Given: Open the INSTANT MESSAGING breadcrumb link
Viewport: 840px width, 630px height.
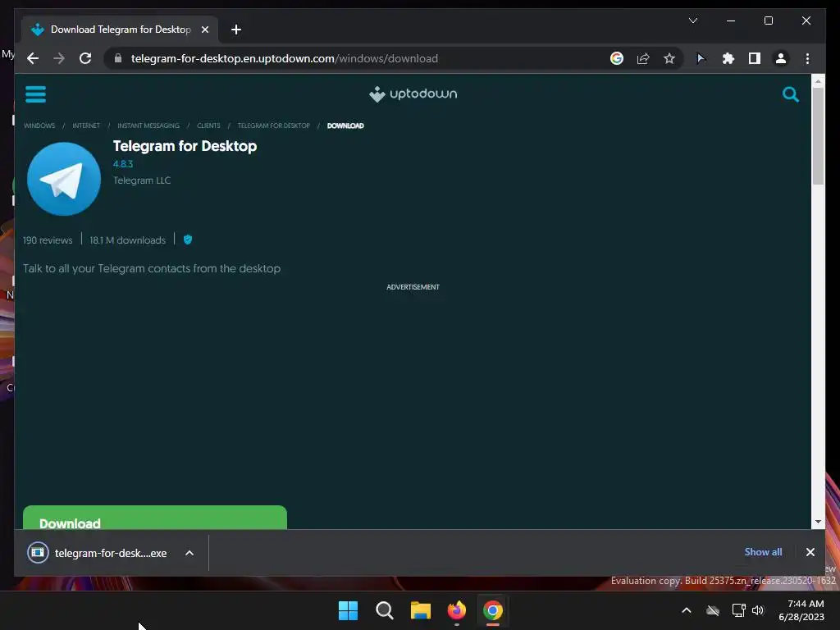Looking at the screenshot, I should pos(148,126).
